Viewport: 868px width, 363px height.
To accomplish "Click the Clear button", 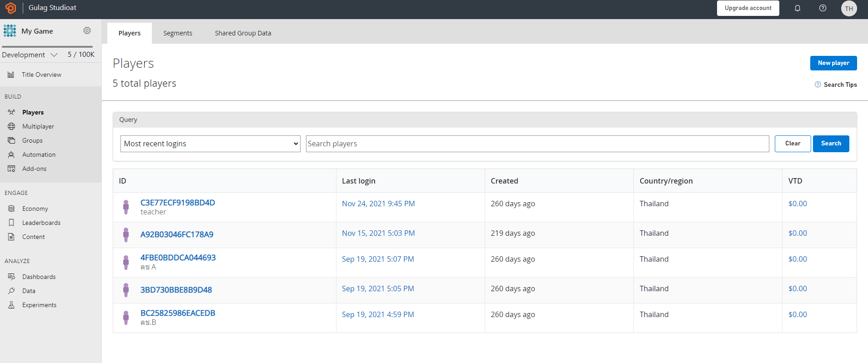I will pos(793,144).
